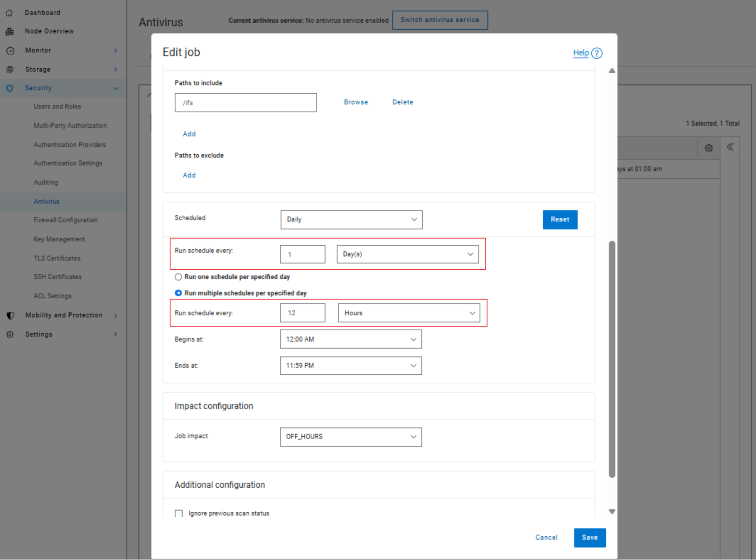Collapse the side panel with double chevron
756x560 pixels.
point(730,147)
